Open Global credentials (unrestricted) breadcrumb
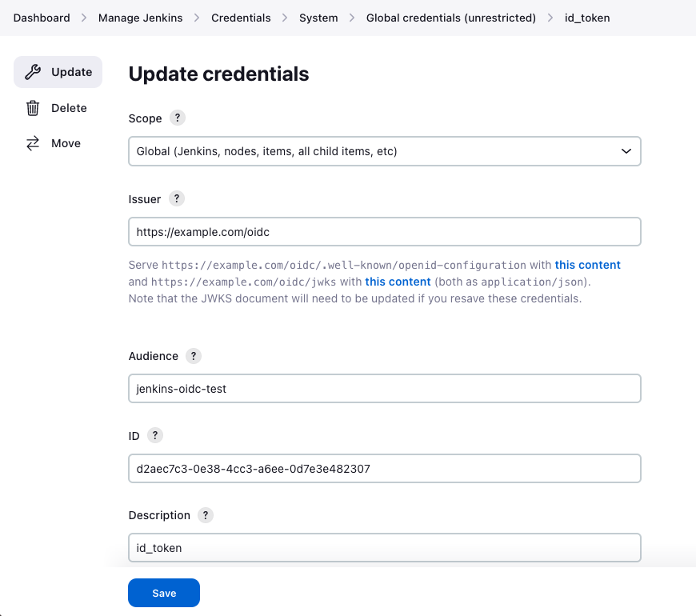Viewport: 696px width, 616px height. [450, 18]
